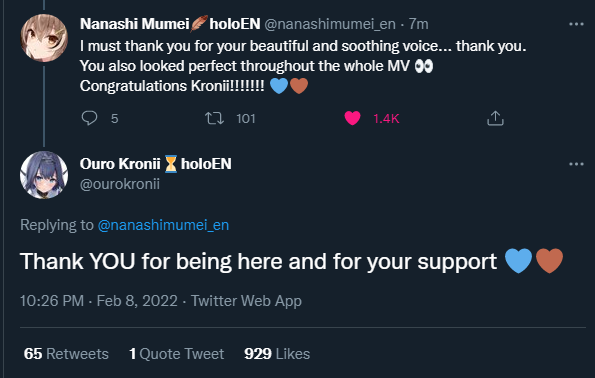This screenshot has height=378, width=595.
Task: View the 929 Likes list
Action: [277, 354]
